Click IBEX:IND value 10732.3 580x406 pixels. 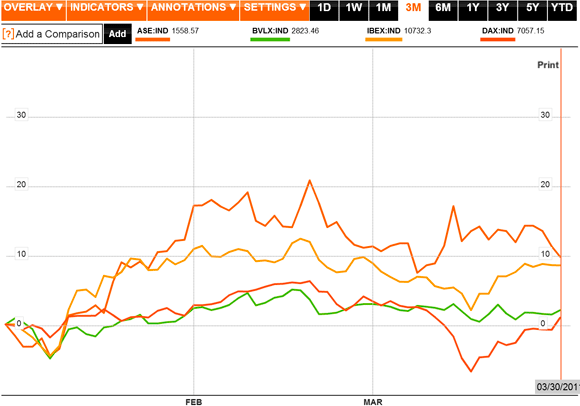(x=418, y=31)
